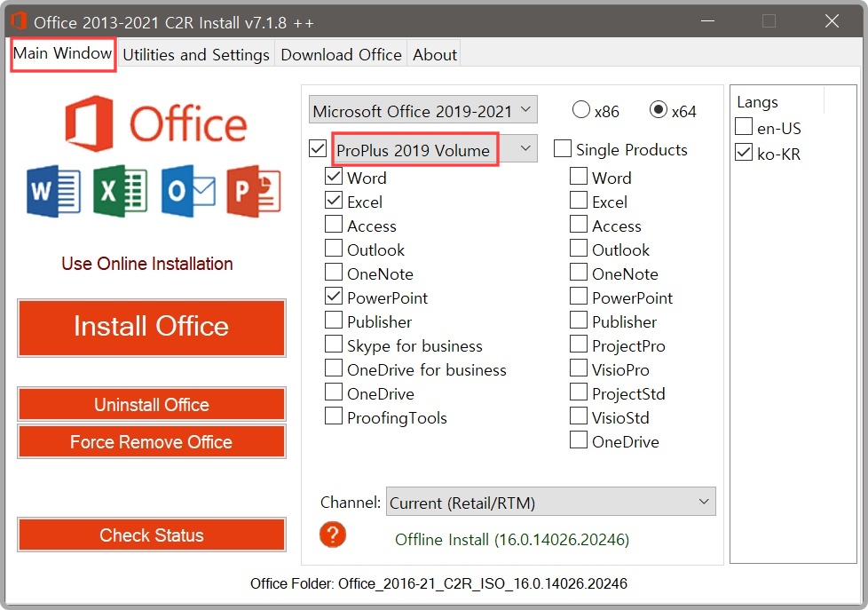Open the Utilities and Settings tab
Screen dimensions: 868x610
point(196,54)
